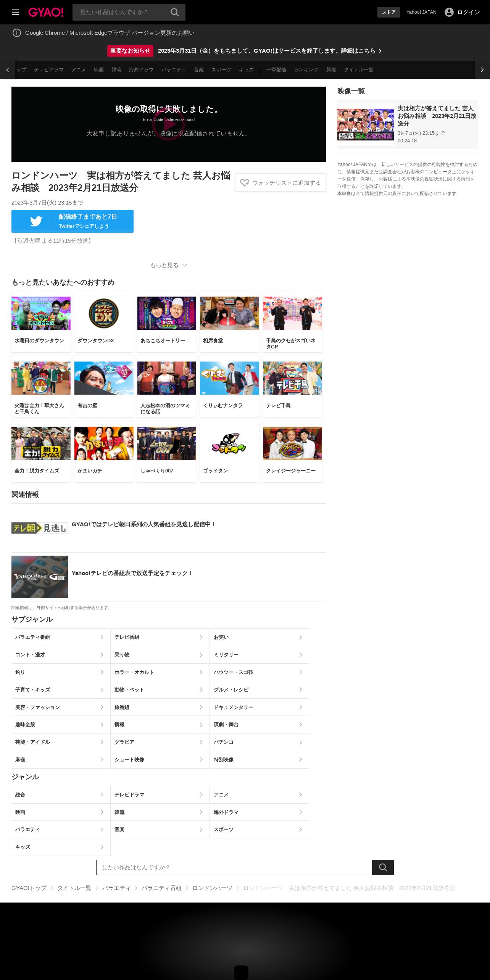Select テレビドラマ in top navigation
490x980 pixels.
click(49, 70)
